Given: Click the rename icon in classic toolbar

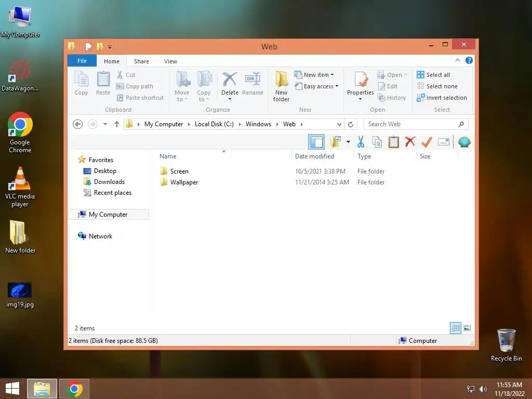Looking at the screenshot, I should pyautogui.click(x=444, y=142).
